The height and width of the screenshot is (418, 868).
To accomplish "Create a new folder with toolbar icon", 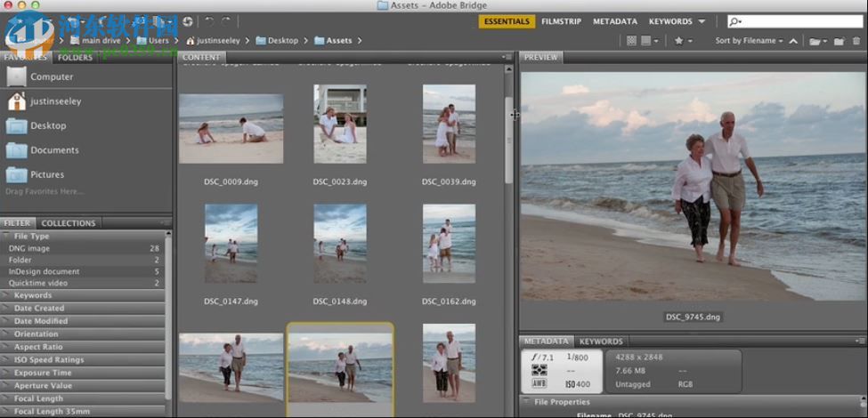I will 839,41.
